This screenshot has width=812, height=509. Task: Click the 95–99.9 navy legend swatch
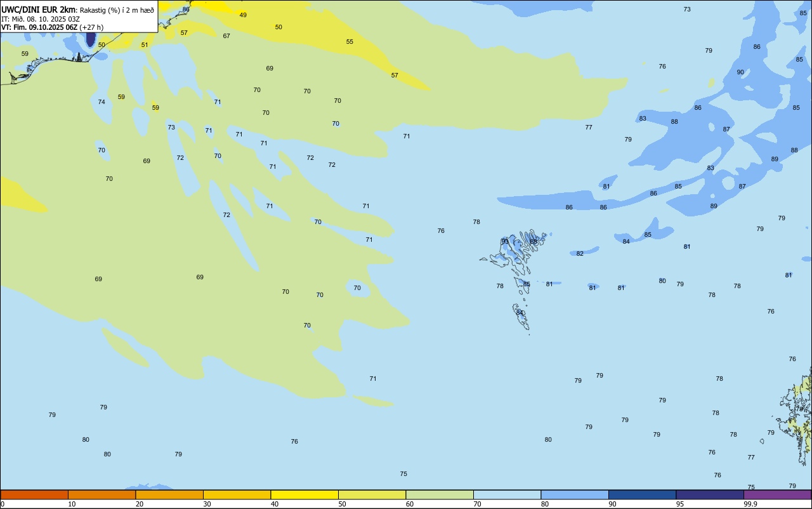pos(710,494)
